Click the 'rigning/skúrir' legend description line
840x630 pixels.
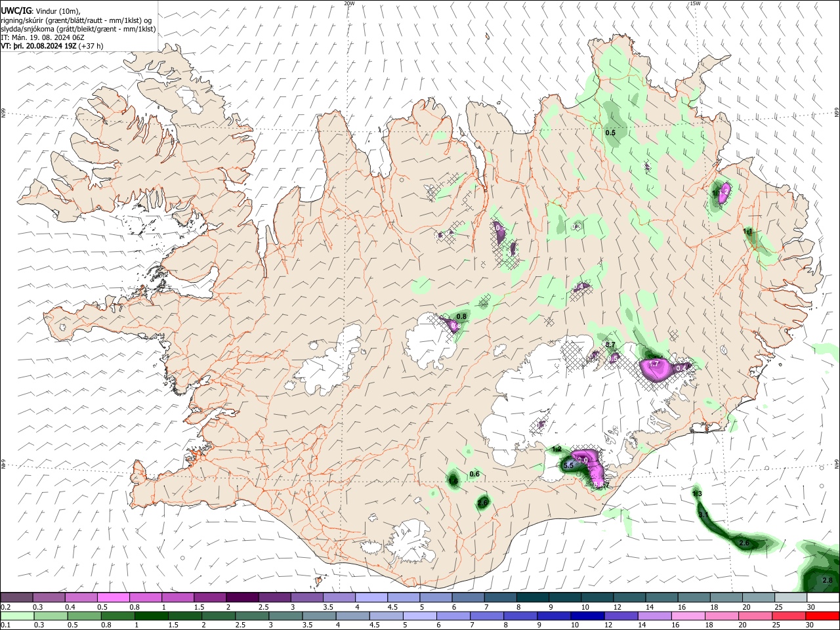pos(76,20)
